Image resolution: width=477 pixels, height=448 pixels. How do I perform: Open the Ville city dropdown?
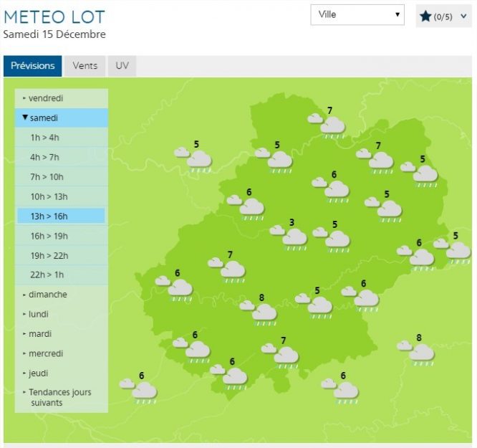click(357, 14)
